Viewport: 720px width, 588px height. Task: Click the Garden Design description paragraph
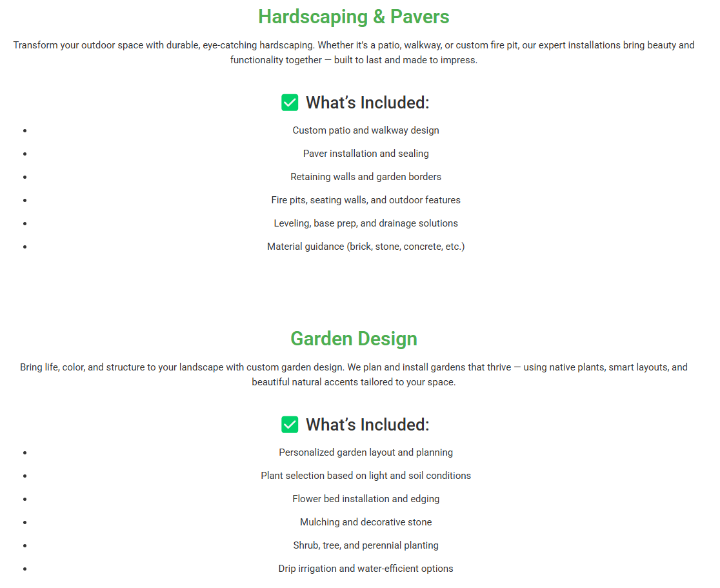pyautogui.click(x=354, y=374)
